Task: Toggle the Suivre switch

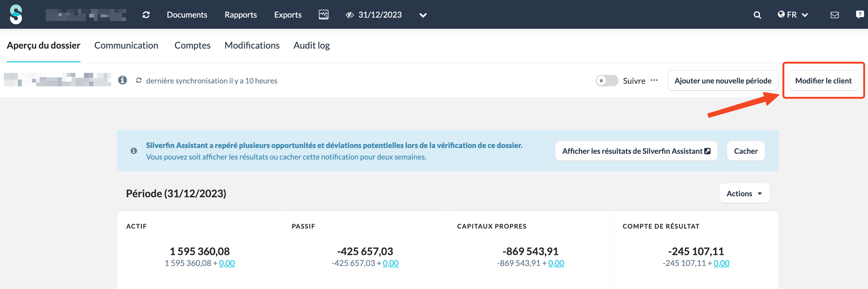Action: click(606, 81)
